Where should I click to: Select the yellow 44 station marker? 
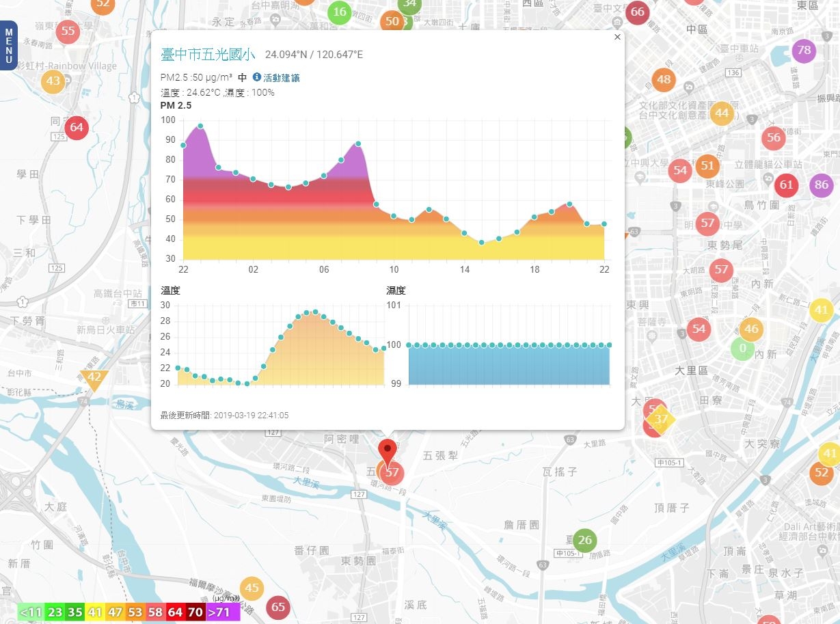click(722, 113)
